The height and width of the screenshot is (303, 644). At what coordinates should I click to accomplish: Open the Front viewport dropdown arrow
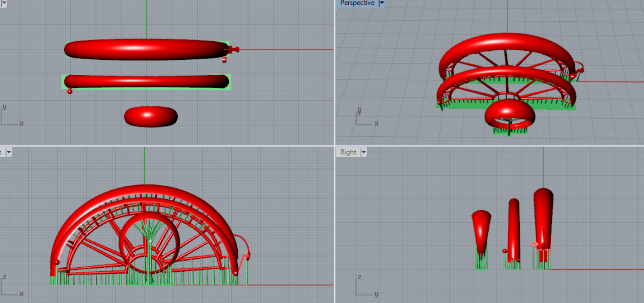(8, 152)
